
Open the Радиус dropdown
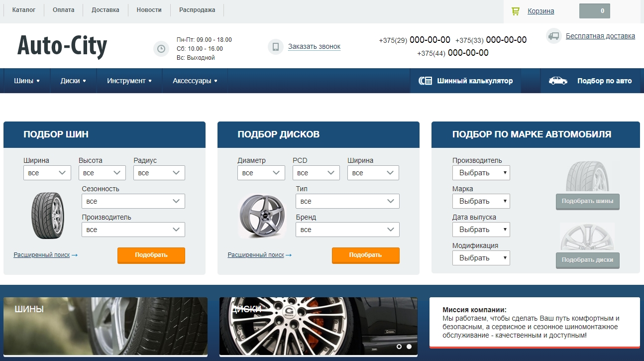[x=159, y=173]
